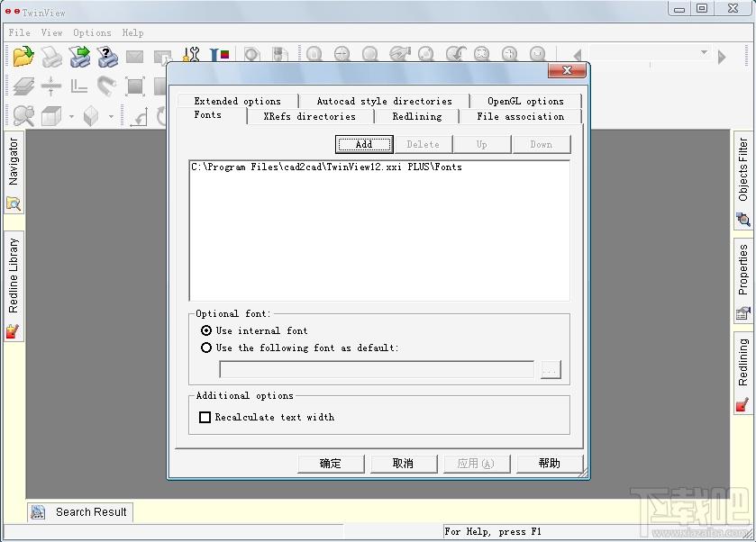The width and height of the screenshot is (756, 542).
Task: Open the page dropdown in the top toolbar
Action: click(x=704, y=52)
